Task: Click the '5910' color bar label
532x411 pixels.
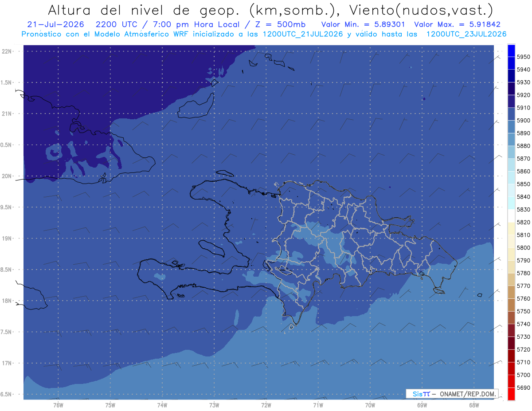Action: pos(523,108)
